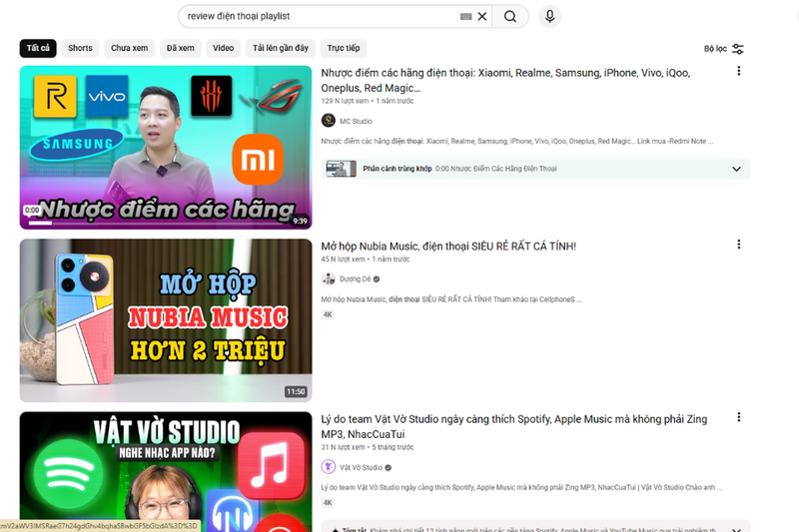The height and width of the screenshot is (532, 799).
Task: Open MC Studio channel avatar
Action: [329, 121]
